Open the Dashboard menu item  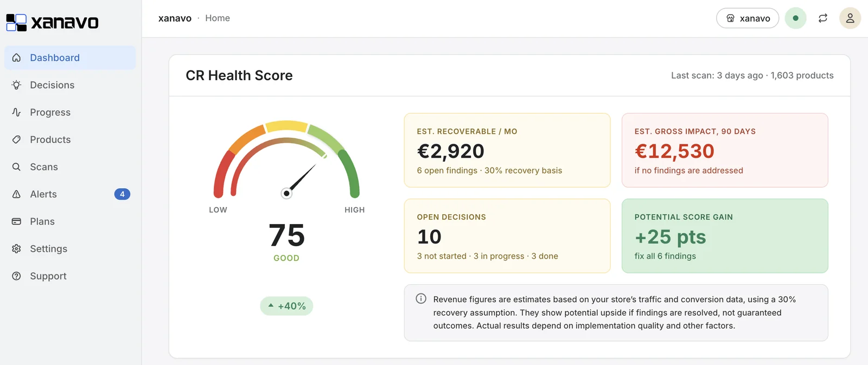(70, 57)
